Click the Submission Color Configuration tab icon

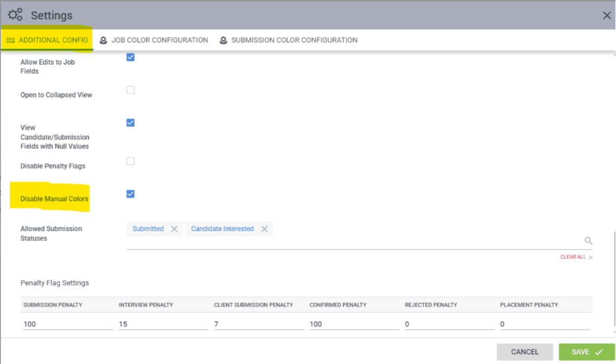pyautogui.click(x=223, y=40)
